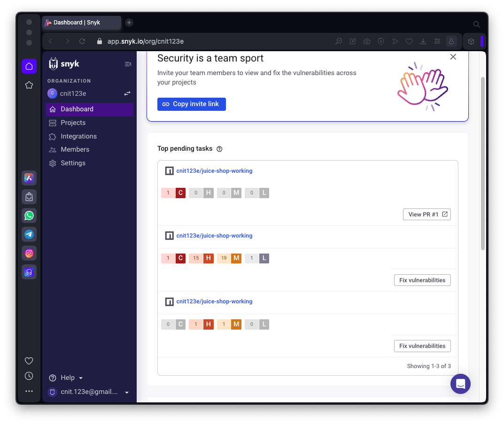This screenshot has height=424, width=504.
Task: Open a new browser tab
Action: 129,23
